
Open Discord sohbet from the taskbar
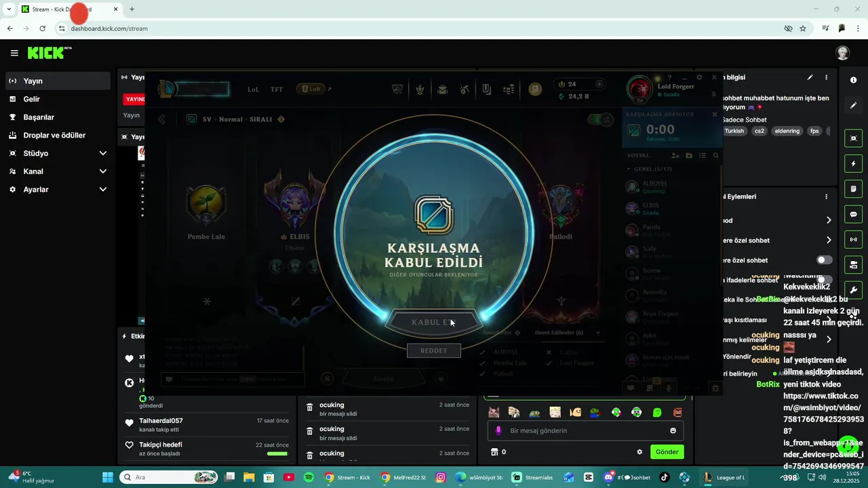(627, 477)
